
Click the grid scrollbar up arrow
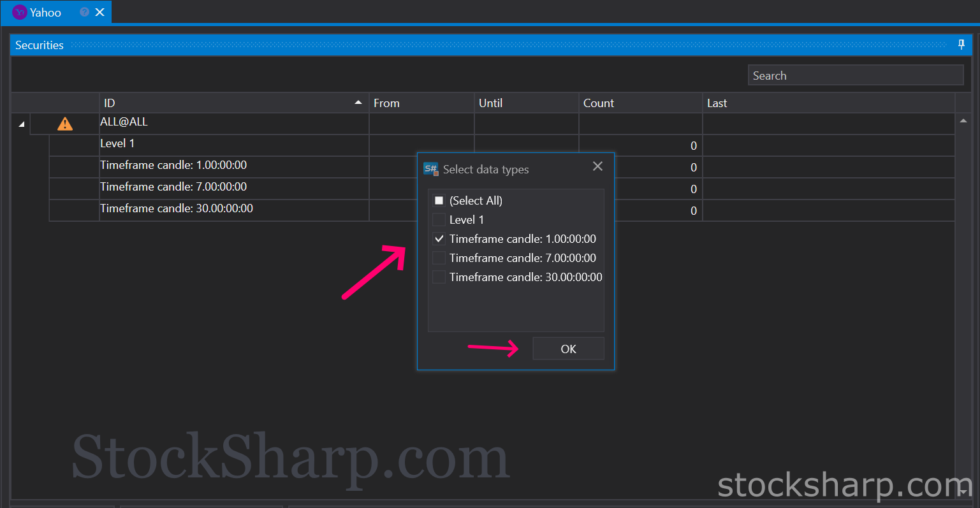tap(963, 120)
